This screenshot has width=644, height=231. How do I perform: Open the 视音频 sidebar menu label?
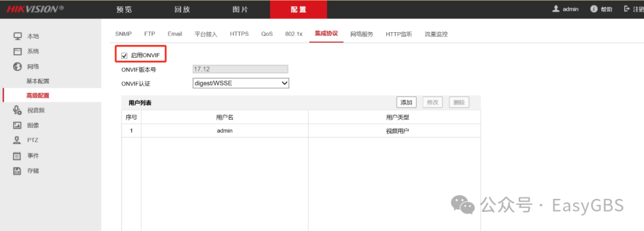[x=36, y=110]
